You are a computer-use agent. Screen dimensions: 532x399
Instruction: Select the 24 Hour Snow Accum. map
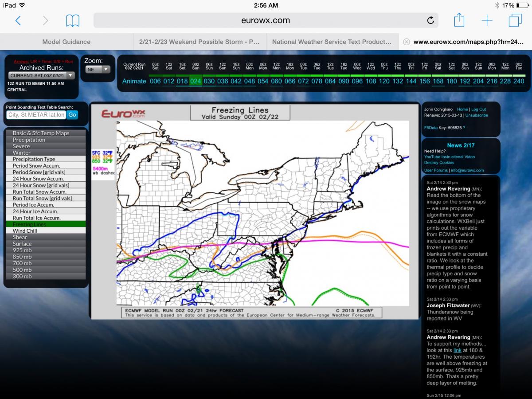[46, 179]
